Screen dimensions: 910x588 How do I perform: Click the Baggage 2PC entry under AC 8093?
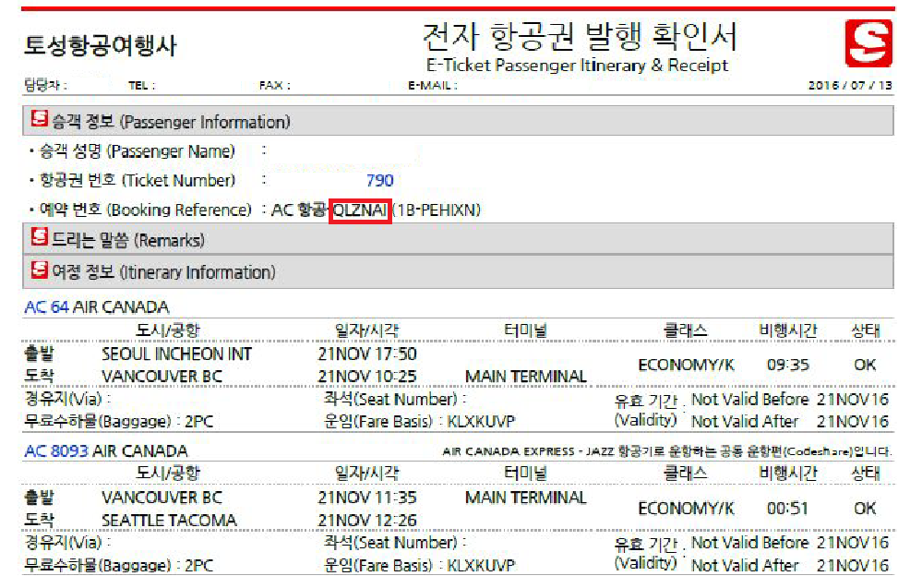pos(118,565)
